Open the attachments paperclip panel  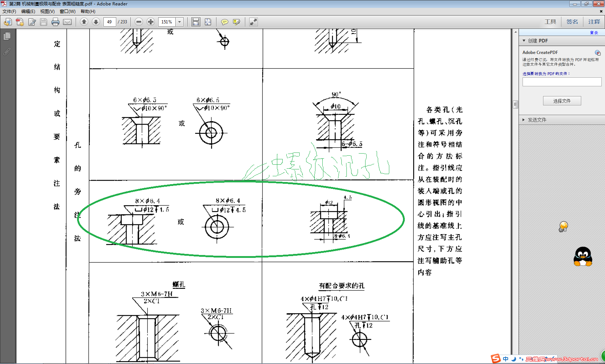point(6,52)
